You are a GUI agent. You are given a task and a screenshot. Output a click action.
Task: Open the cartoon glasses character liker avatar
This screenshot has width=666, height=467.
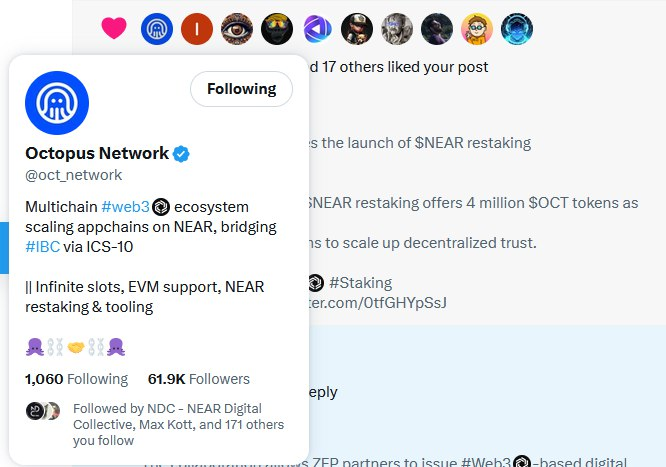(x=477, y=29)
